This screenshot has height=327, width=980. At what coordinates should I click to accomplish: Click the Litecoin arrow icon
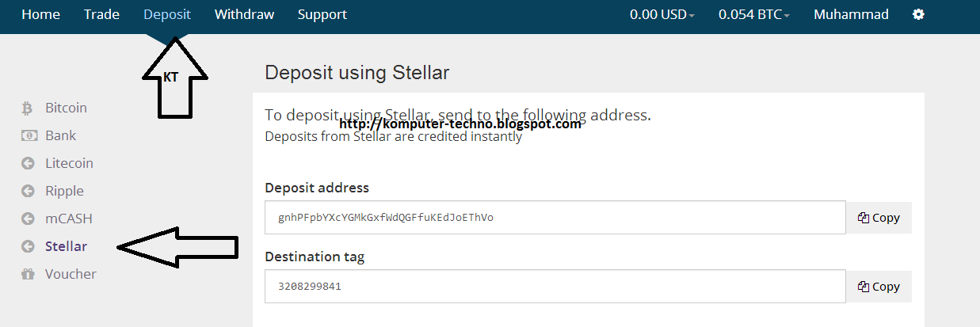click(x=29, y=164)
